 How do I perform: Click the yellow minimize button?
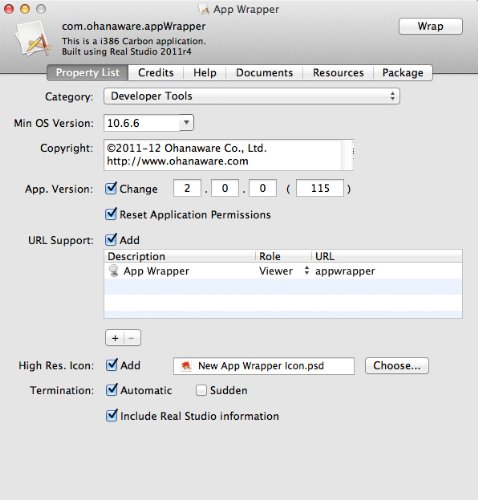coord(25,9)
